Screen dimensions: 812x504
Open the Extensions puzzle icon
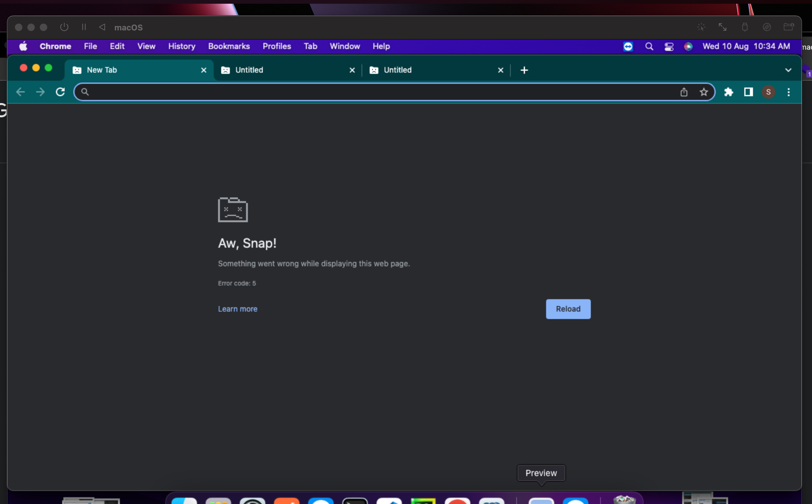pyautogui.click(x=729, y=92)
